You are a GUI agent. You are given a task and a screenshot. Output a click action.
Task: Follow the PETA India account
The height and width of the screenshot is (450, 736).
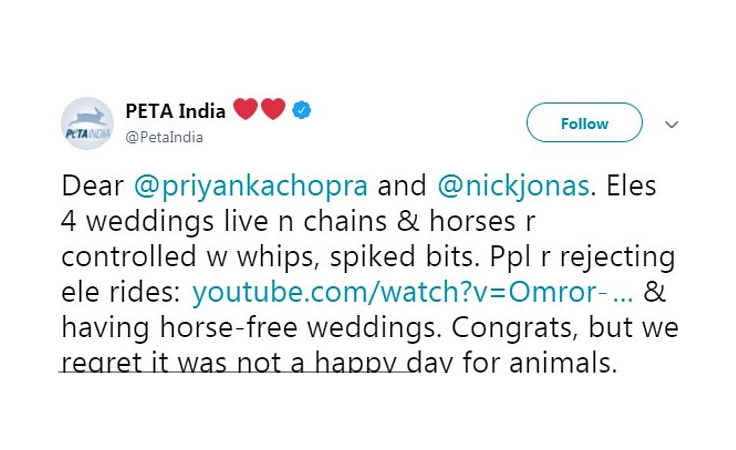pyautogui.click(x=584, y=122)
